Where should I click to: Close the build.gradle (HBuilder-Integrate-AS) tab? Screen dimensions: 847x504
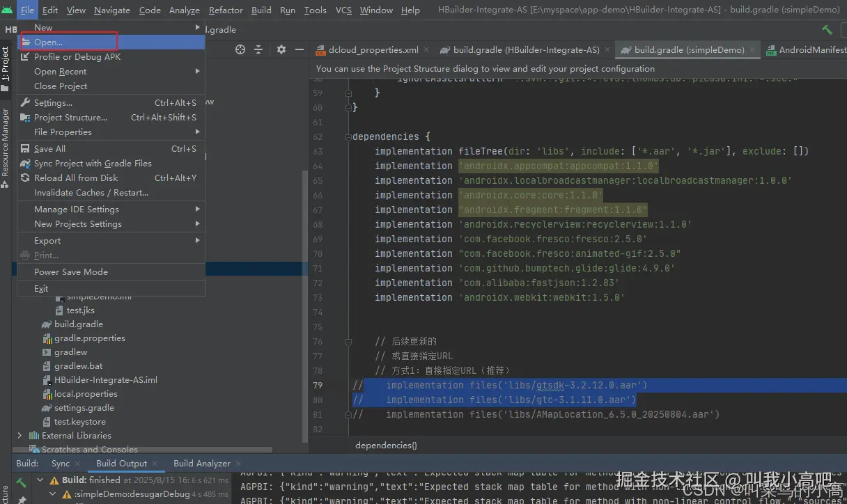pyautogui.click(x=607, y=50)
